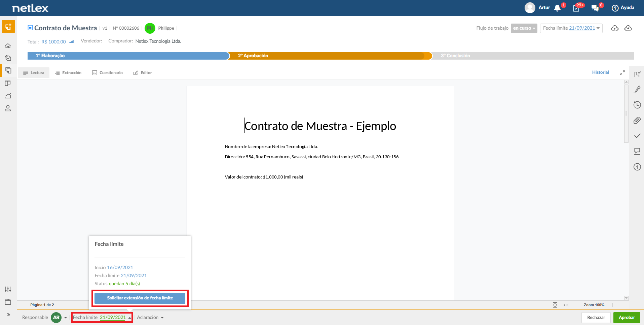Go to the home icon in sidebar
Screen dimensions: 644x325
tap(8, 45)
